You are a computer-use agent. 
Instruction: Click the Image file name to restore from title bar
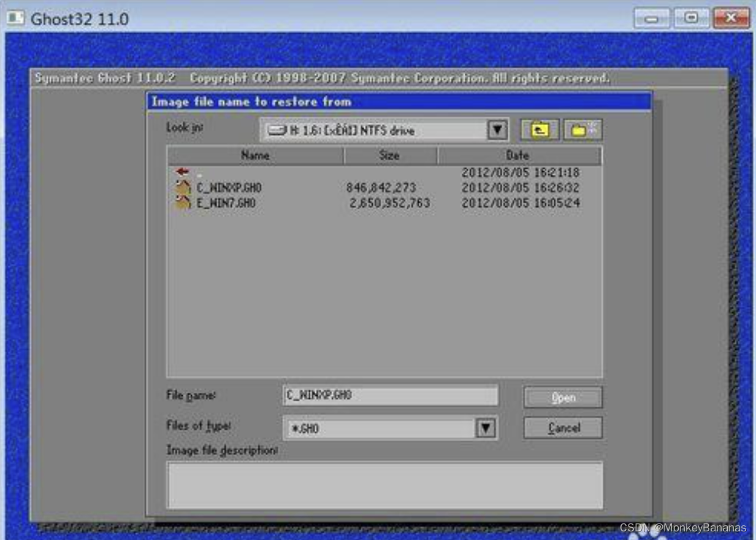(399, 101)
